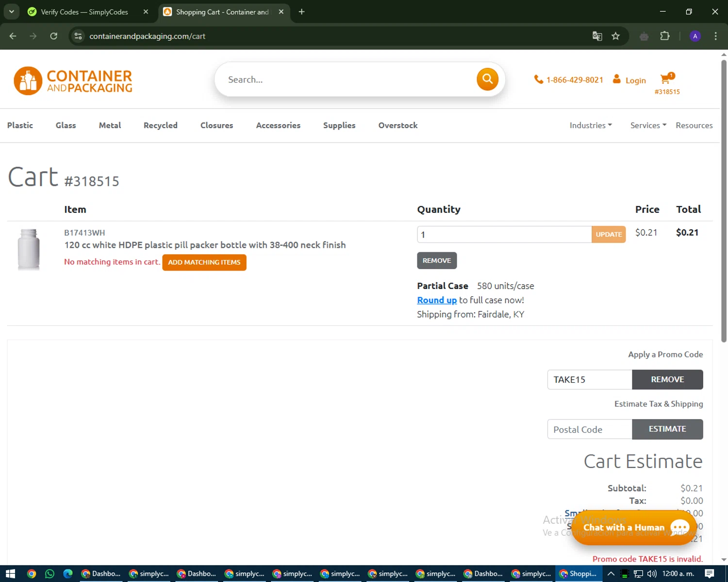Open the volume control in system tray
Image resolution: width=728 pixels, height=582 pixels.
point(652,574)
